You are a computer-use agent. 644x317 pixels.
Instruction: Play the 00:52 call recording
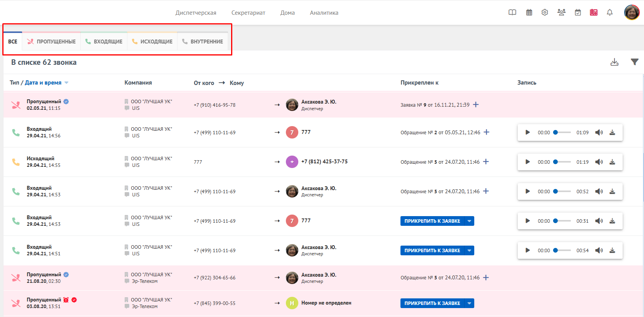[527, 192]
